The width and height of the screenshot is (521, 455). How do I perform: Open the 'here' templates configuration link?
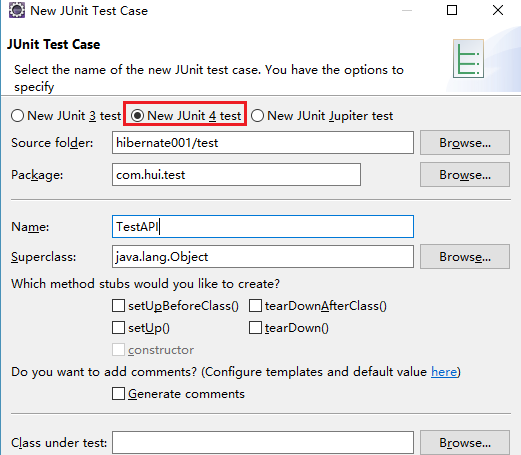(x=444, y=372)
